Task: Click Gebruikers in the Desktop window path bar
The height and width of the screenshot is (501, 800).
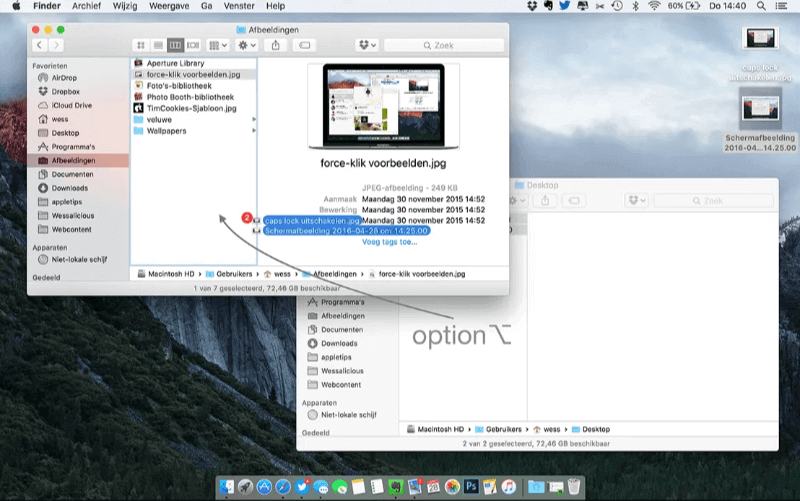Action: (x=498, y=429)
